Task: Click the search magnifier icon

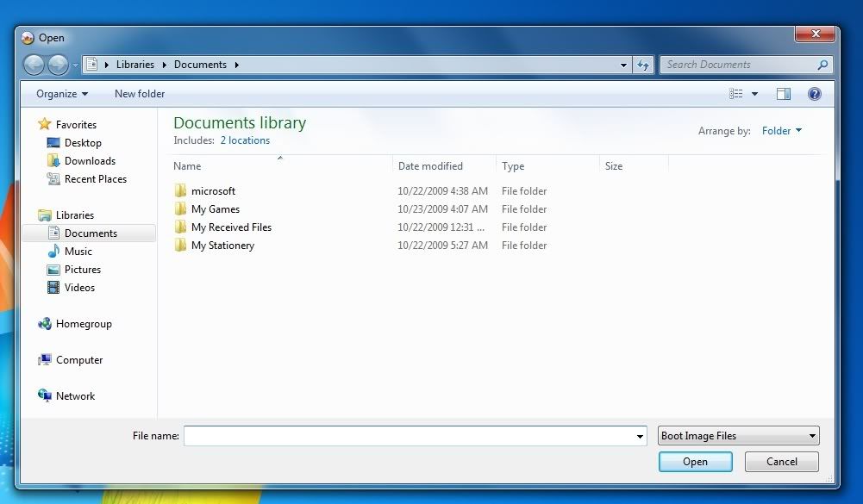Action: click(x=822, y=65)
